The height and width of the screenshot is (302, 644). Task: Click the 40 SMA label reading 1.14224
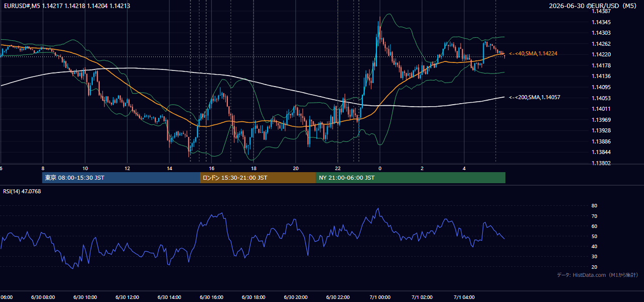tap(533, 53)
